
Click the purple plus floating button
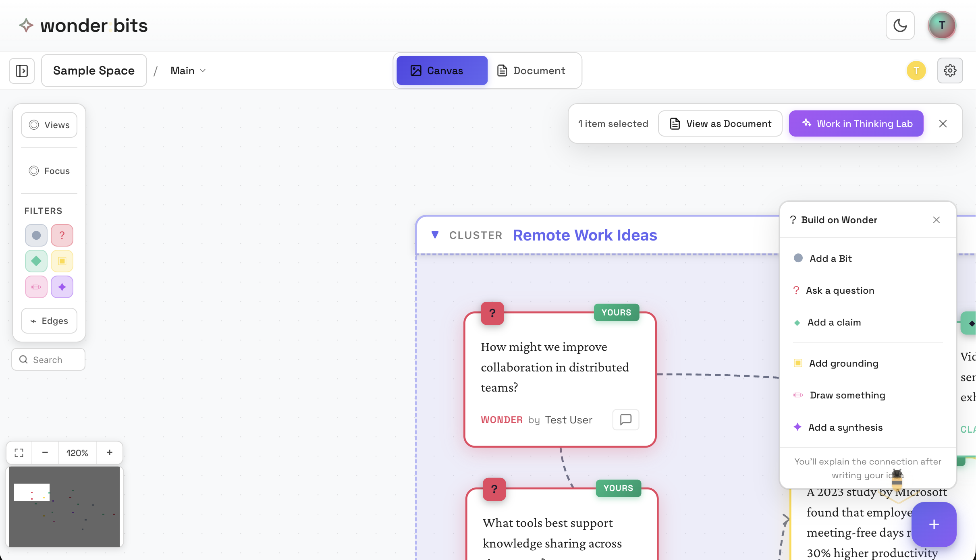[x=934, y=524]
